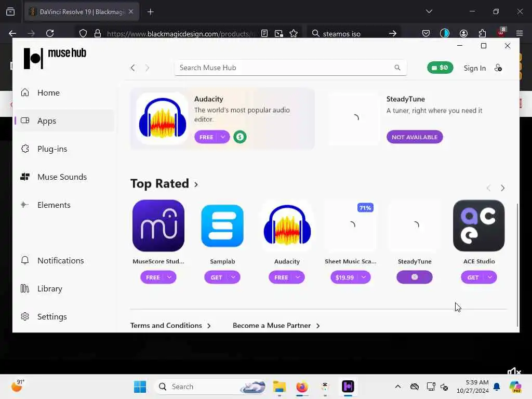This screenshot has width=532, height=399.
Task: Click Sign In
Action: (475, 68)
